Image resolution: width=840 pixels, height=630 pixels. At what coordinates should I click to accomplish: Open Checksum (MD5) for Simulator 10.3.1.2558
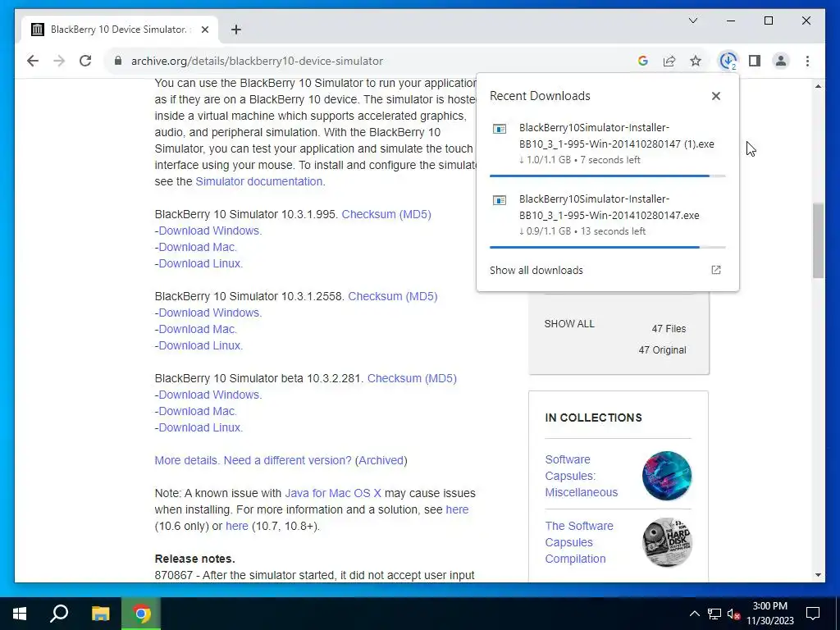click(393, 296)
